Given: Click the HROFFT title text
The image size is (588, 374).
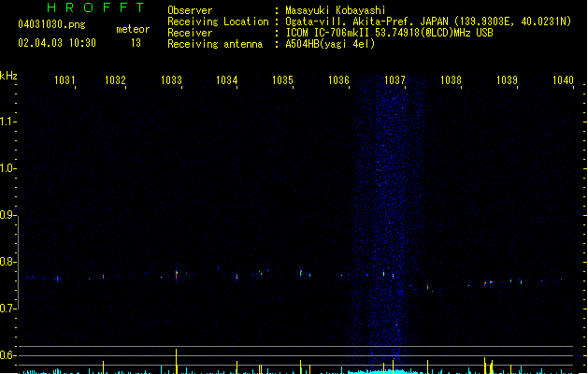Looking at the screenshot, I should click(x=95, y=7).
